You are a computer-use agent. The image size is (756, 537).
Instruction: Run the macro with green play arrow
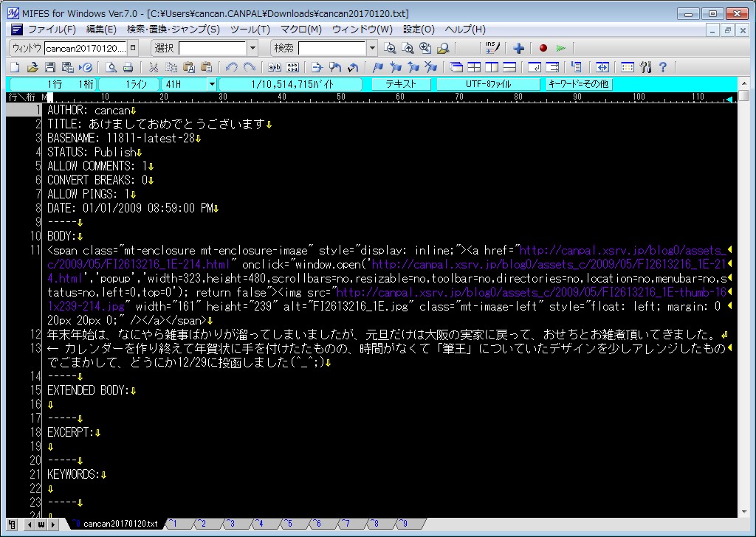coord(560,48)
